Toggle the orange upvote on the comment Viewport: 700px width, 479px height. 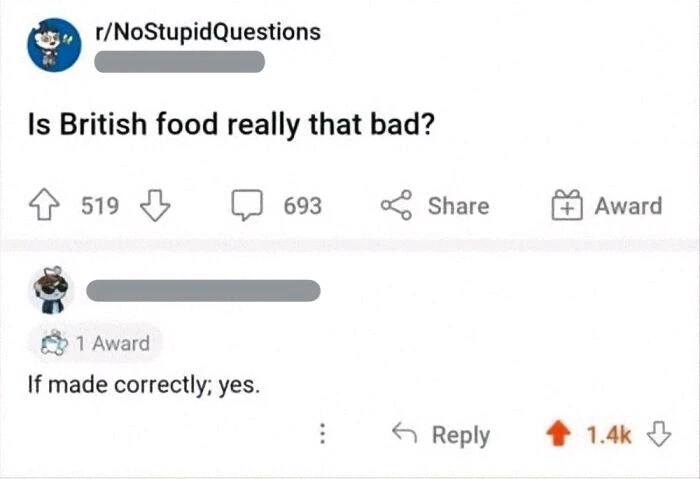click(x=558, y=434)
